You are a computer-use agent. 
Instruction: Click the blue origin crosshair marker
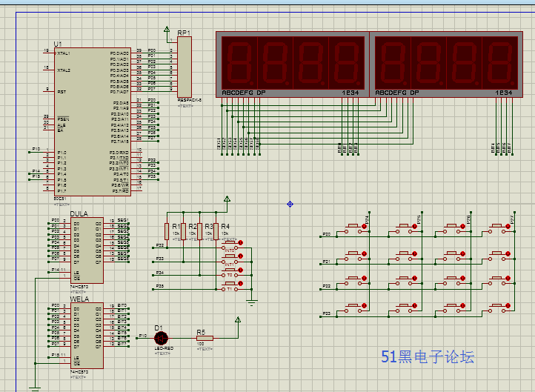(290, 204)
